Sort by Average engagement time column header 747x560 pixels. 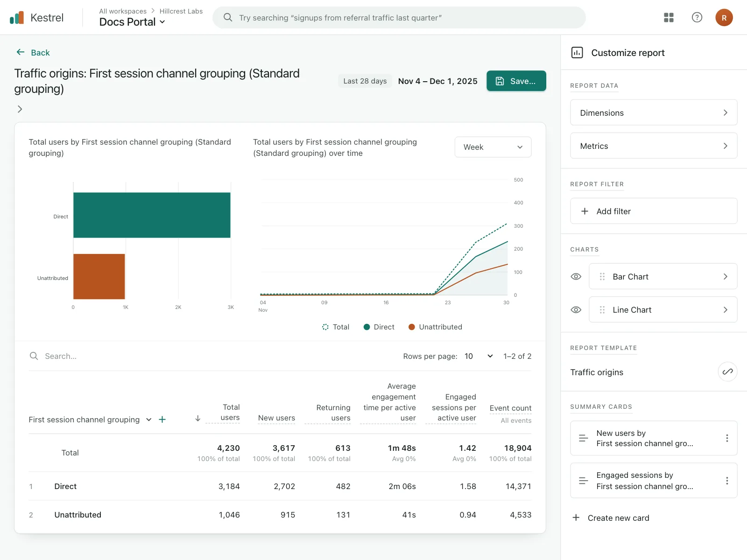pos(389,402)
